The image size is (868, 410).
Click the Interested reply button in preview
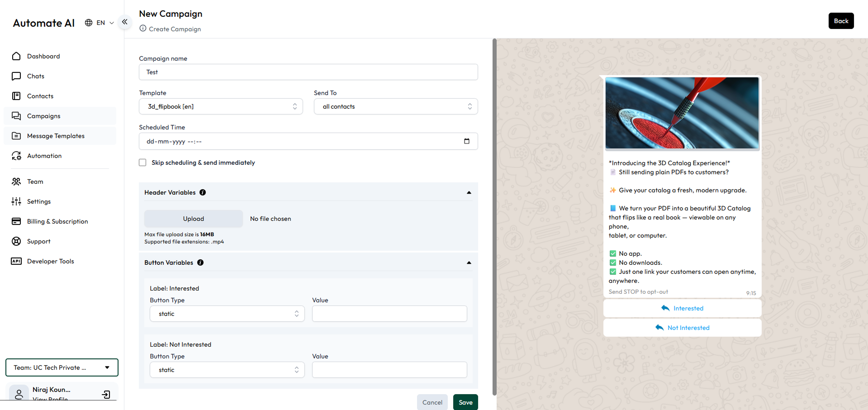(x=682, y=308)
